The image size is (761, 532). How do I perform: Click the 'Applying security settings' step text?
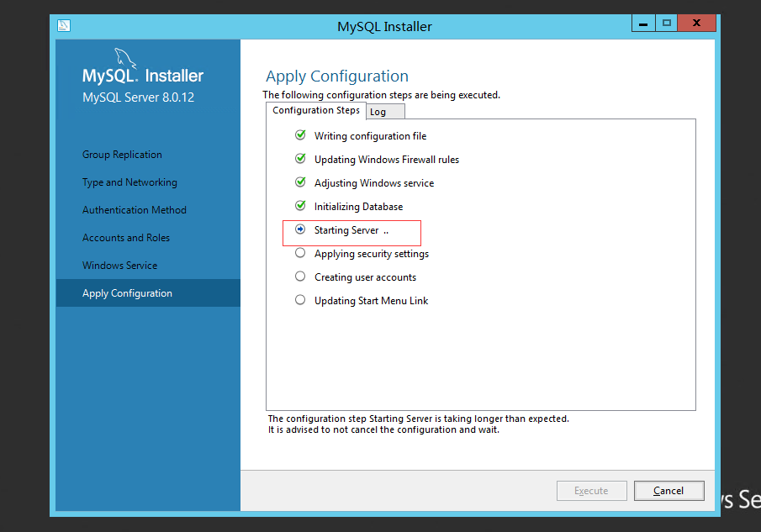(372, 254)
